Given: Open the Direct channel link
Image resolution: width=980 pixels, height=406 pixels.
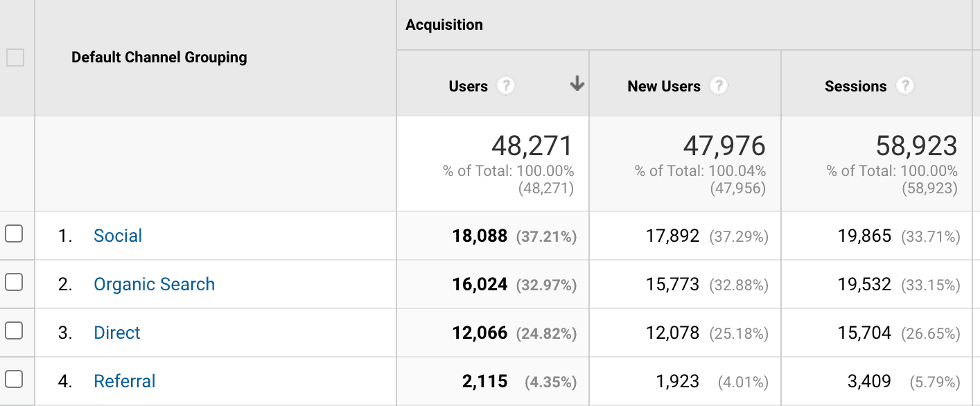Looking at the screenshot, I should pyautogui.click(x=117, y=333).
